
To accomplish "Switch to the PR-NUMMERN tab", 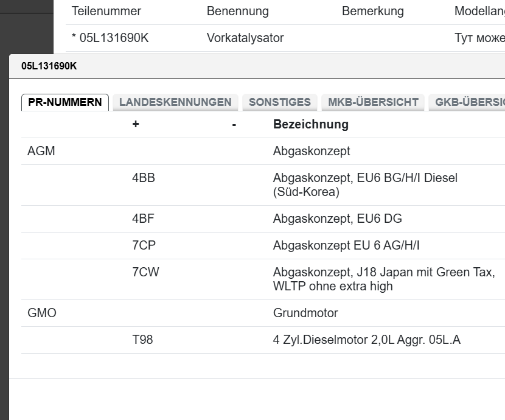I will click(65, 102).
